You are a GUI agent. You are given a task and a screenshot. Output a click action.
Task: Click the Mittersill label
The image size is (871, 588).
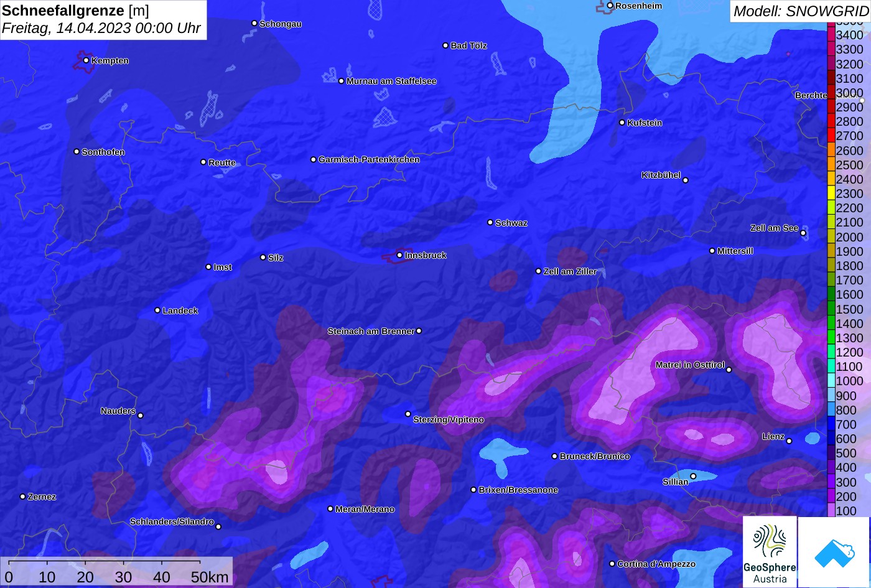[x=735, y=251]
